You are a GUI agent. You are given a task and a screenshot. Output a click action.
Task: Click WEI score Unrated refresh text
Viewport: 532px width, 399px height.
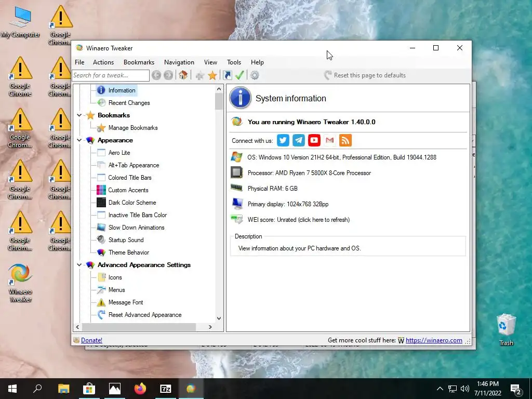coord(299,220)
